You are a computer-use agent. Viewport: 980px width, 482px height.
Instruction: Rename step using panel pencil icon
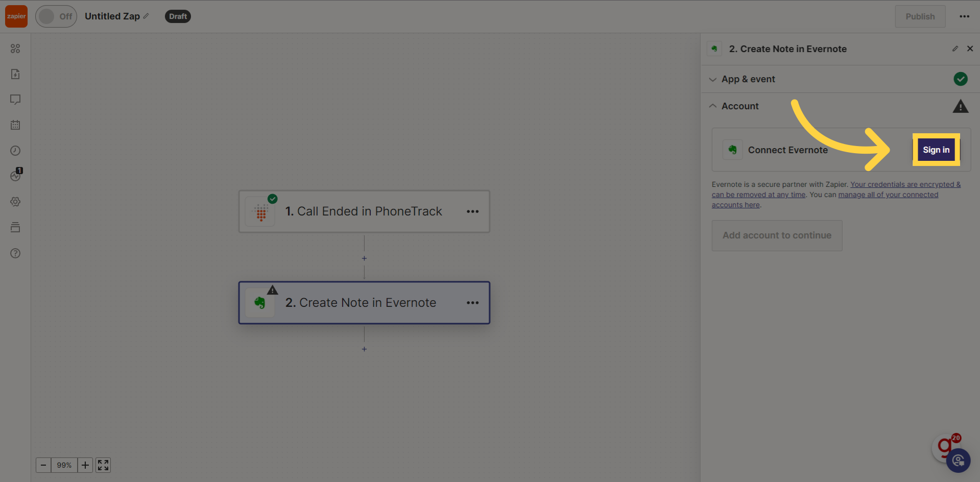tap(955, 49)
